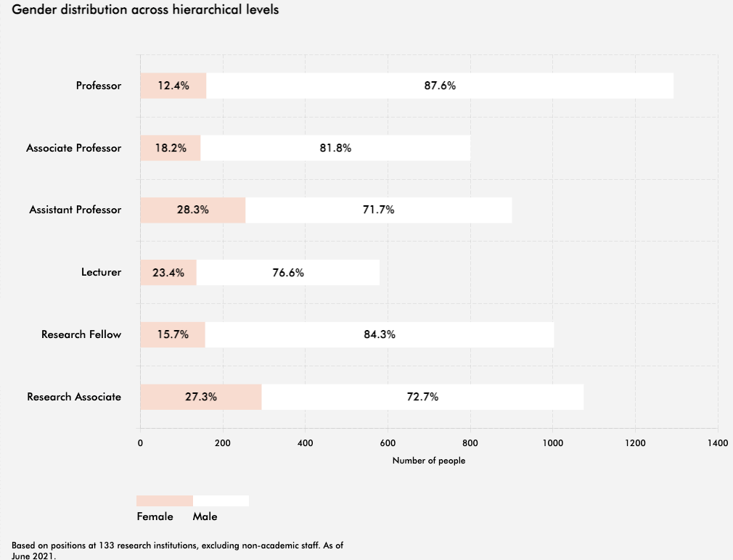Image resolution: width=733 pixels, height=560 pixels.
Task: Select the Research Associate 27.3% female bar
Action: [200, 397]
